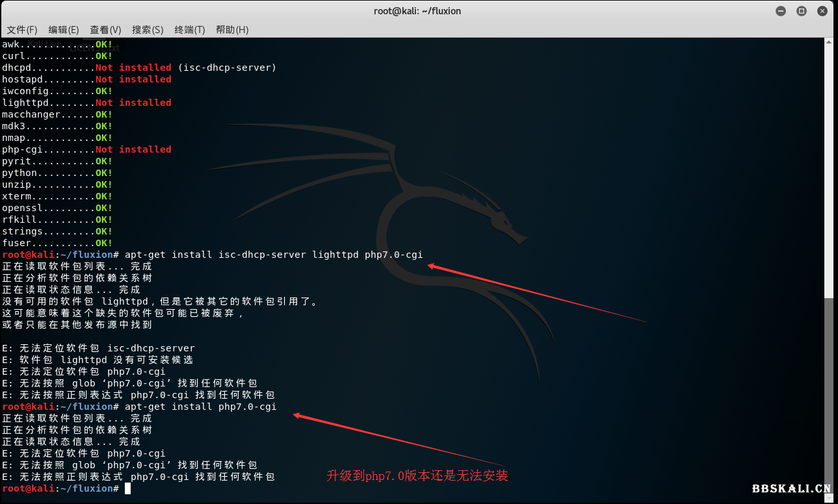838x504 pixels.
Task: Click the red annotation about php7.0 failing
Action: tap(418, 476)
